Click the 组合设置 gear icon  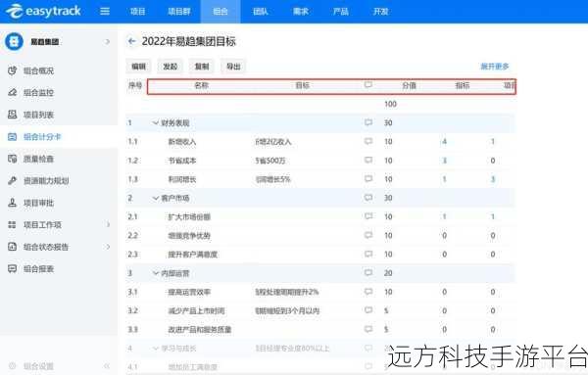[13, 366]
